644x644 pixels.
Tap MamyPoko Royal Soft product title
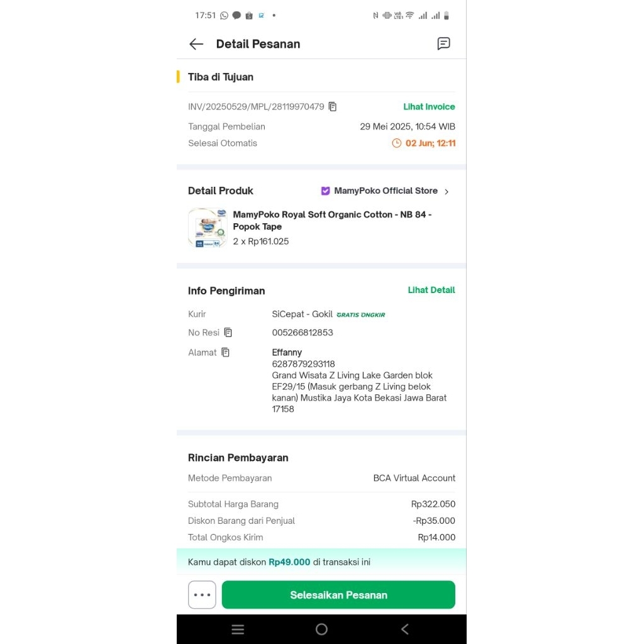pyautogui.click(x=332, y=221)
